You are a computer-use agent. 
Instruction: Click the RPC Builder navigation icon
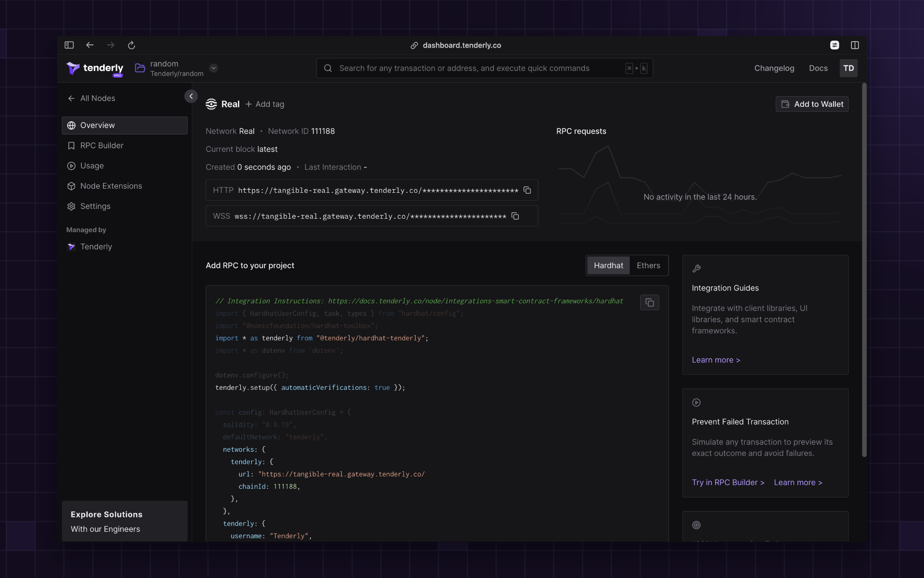coord(71,145)
